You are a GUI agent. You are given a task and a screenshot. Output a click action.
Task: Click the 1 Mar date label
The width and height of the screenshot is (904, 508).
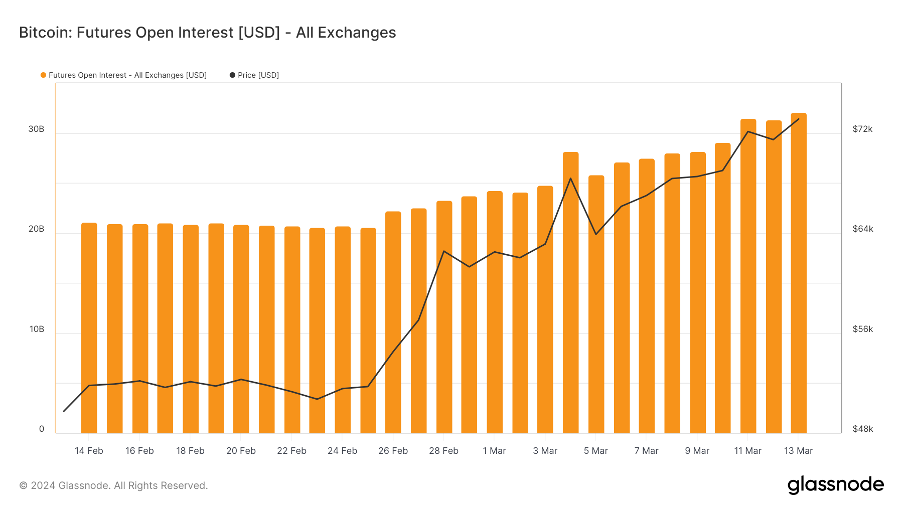pyautogui.click(x=494, y=451)
